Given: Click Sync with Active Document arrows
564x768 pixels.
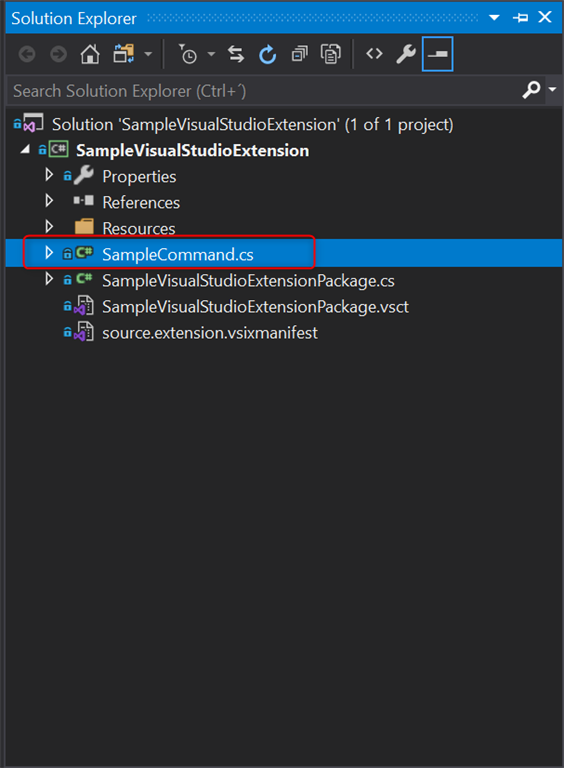Looking at the screenshot, I should point(236,54).
